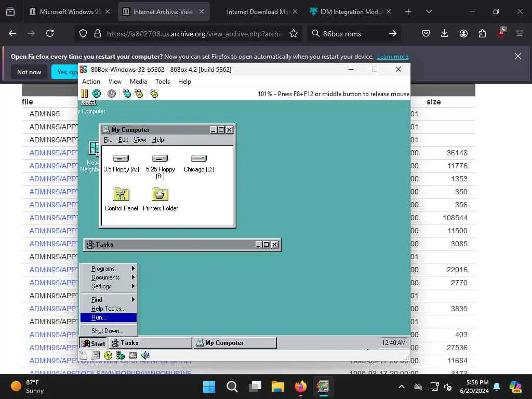Open 86Box Media menu
This screenshot has width=532, height=399.
138,82
